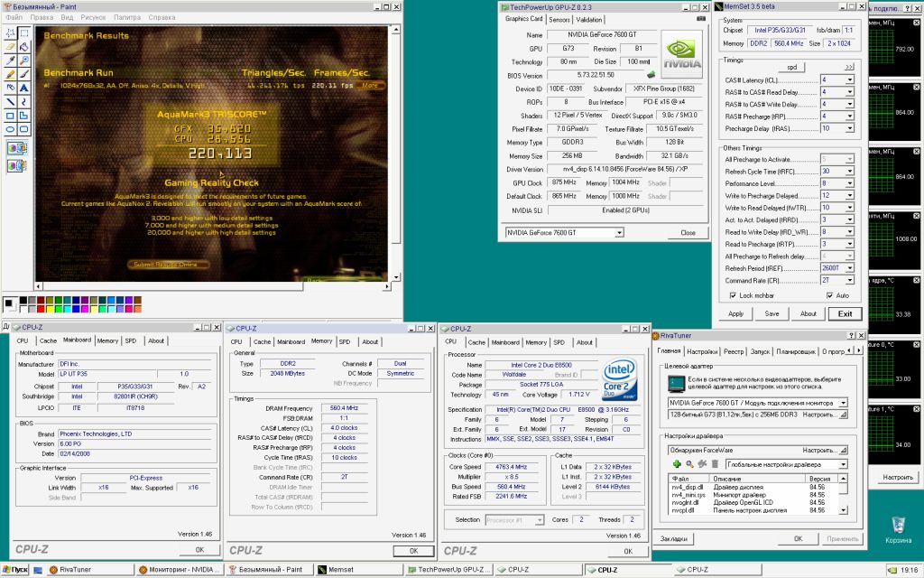Switch to the Sensors tab in GPU-Z
Viewport: 924px width, 578px height.
pos(559,20)
